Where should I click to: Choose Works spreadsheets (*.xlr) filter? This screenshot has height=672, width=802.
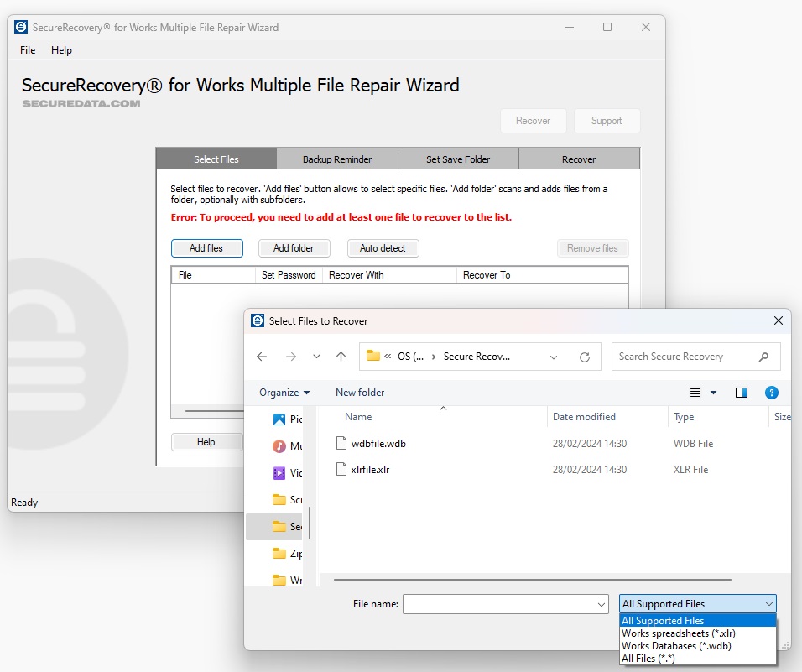pyautogui.click(x=679, y=633)
